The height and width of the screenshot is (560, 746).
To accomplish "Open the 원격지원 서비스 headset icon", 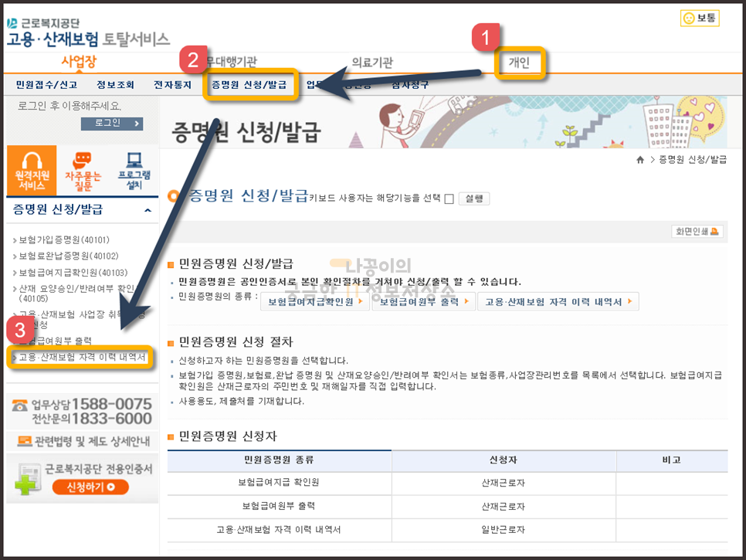I will 32,171.
